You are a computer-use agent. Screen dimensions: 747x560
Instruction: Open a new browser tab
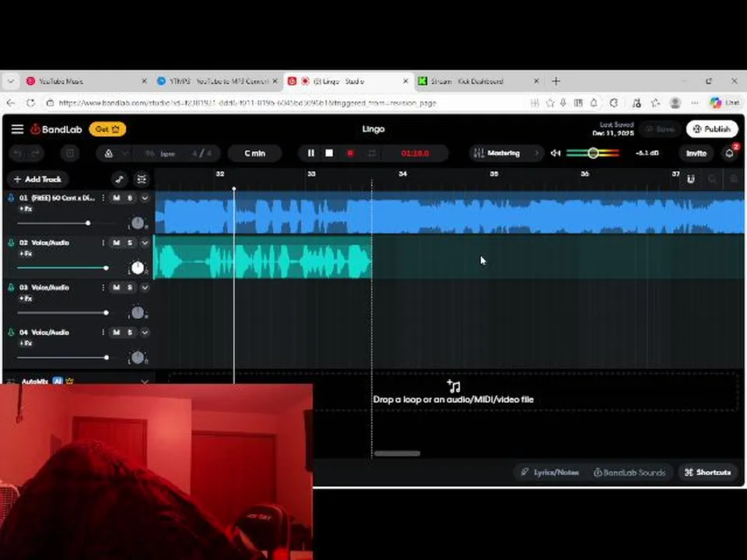pos(556,82)
